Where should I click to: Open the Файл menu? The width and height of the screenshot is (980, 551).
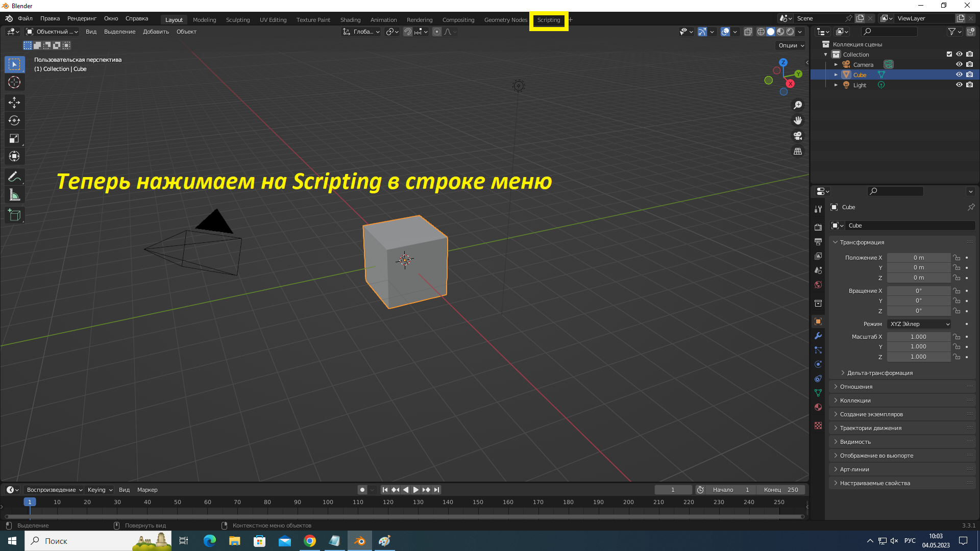tap(25, 18)
